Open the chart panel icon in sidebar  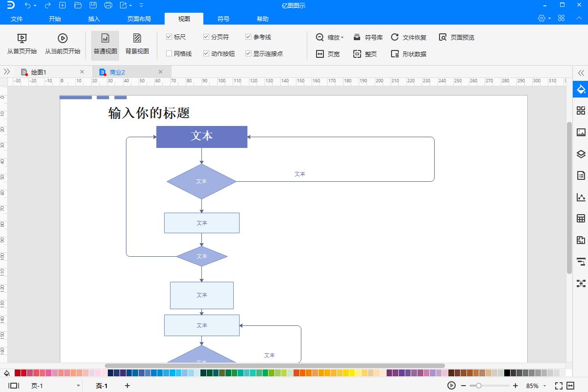(581, 197)
